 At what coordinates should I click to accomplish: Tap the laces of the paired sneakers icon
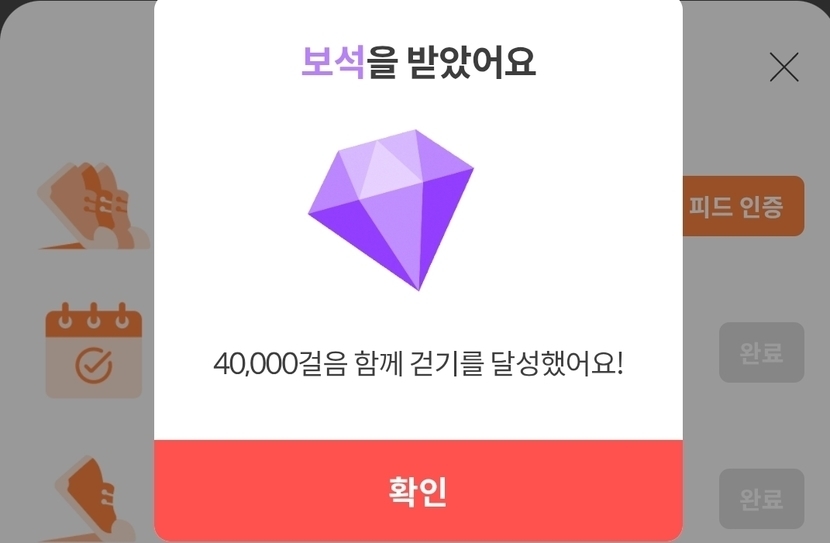106,204
